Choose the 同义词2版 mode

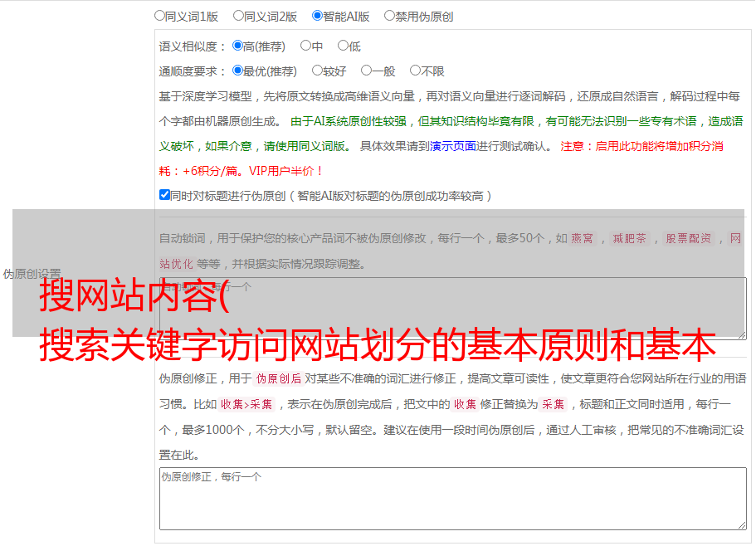[x=238, y=15]
